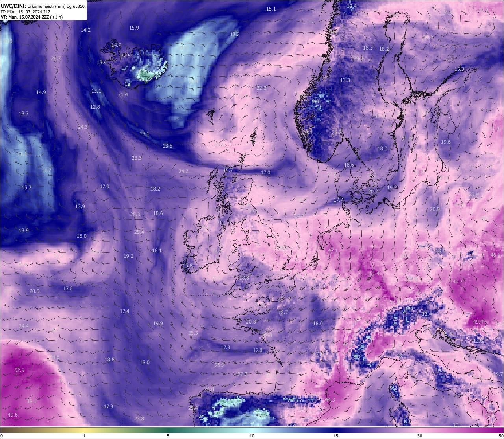Click the 15.3 map value

pyautogui.click(x=459, y=69)
